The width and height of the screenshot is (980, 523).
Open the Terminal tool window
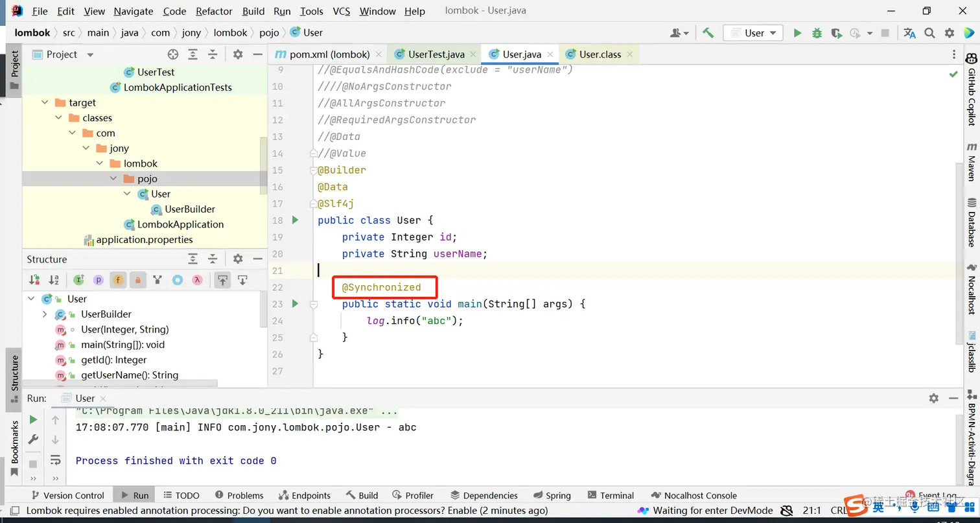coord(609,496)
